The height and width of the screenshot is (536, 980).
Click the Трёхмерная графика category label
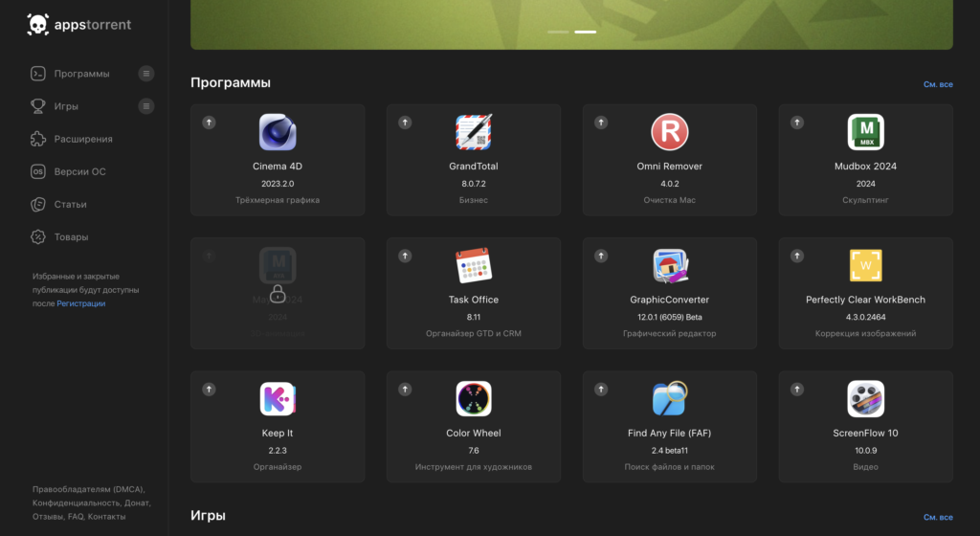coord(278,200)
